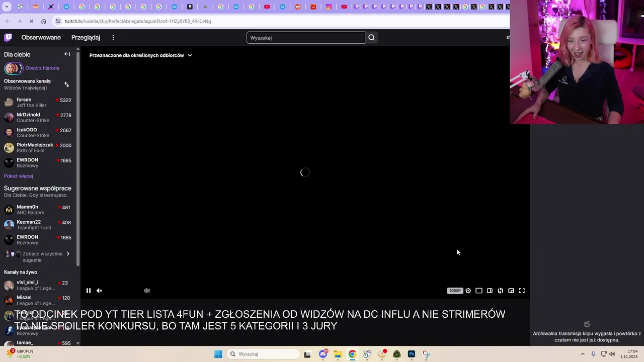This screenshot has height=362, width=644.
Task: Click Otwórz historie link
Action: tap(42, 68)
